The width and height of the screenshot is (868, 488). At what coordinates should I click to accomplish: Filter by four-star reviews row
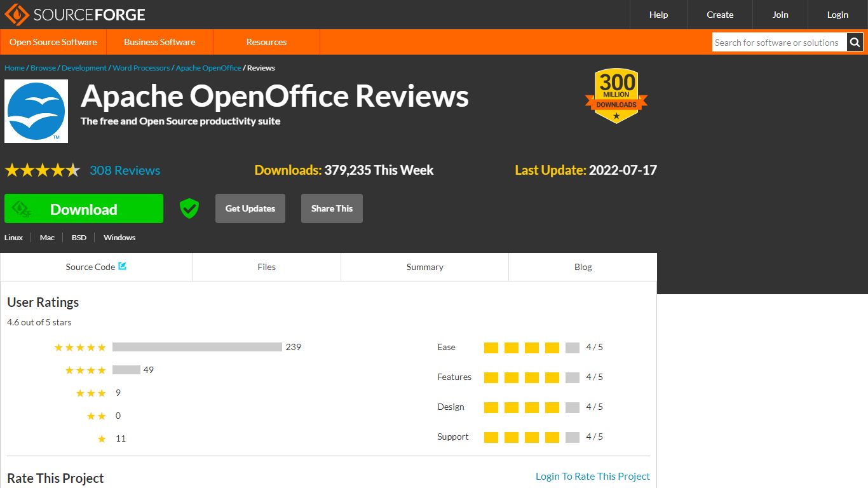[109, 370]
